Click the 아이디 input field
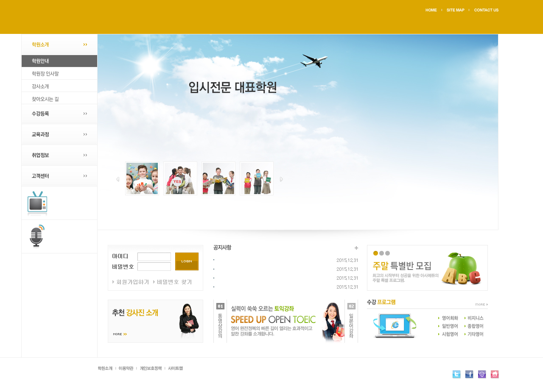Image resolution: width=543 pixels, height=392 pixels. pyautogui.click(x=154, y=257)
